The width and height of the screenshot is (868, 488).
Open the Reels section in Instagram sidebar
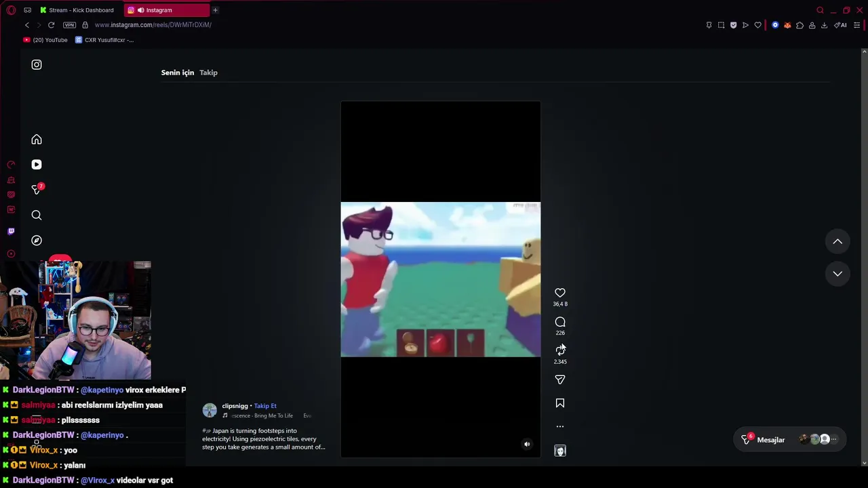click(x=37, y=165)
